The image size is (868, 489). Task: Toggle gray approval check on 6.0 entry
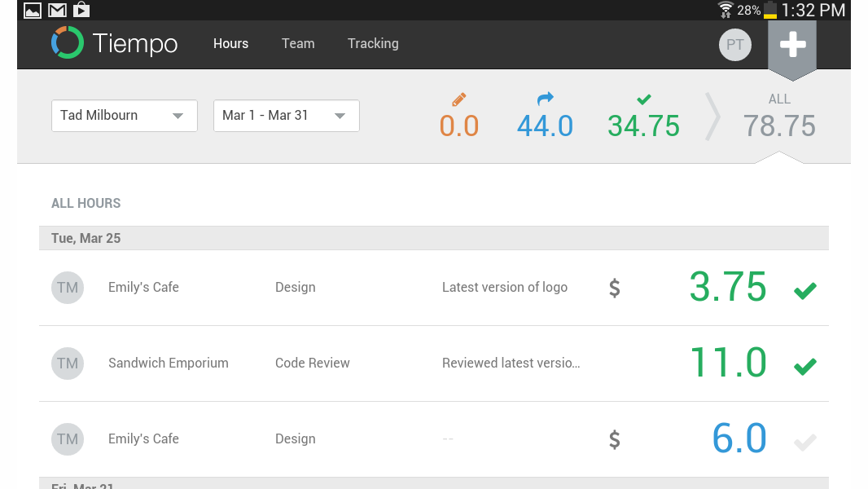point(804,442)
